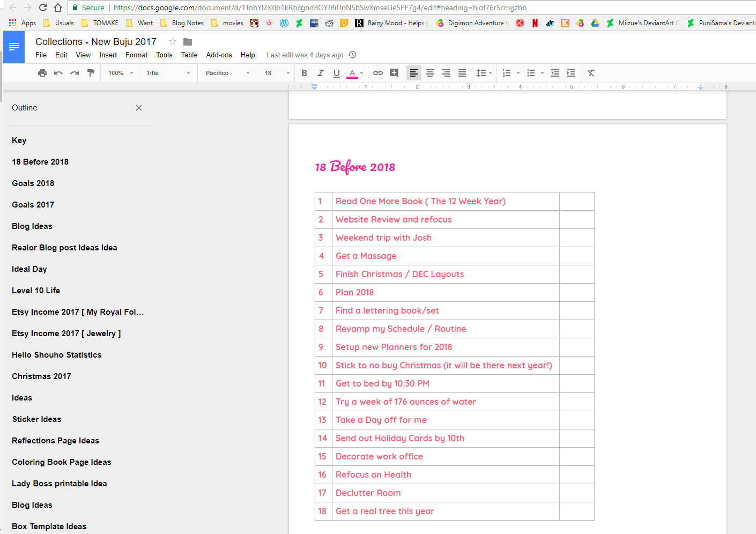This screenshot has height=534, width=756.
Task: Open the Netflix bookmark icon
Action: (535, 23)
